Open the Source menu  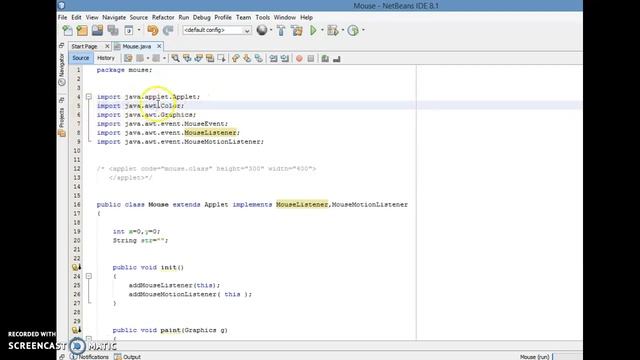pyautogui.click(x=139, y=18)
